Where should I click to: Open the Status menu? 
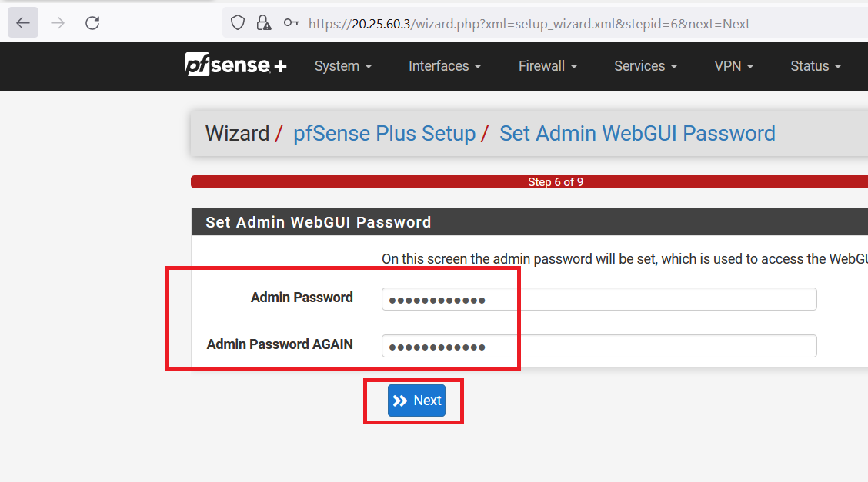(816, 66)
